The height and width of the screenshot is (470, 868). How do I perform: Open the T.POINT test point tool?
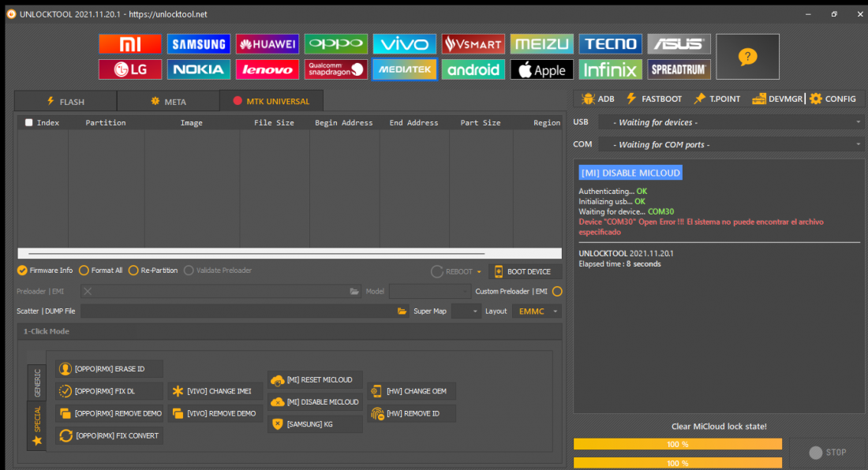[x=717, y=99]
